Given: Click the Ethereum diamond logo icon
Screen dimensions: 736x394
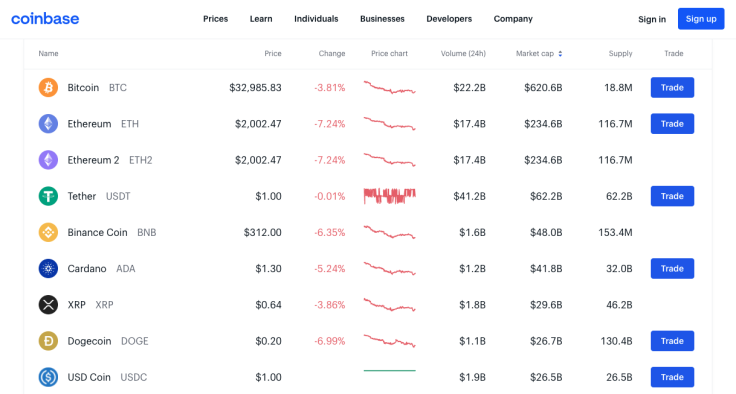Looking at the screenshot, I should [48, 124].
